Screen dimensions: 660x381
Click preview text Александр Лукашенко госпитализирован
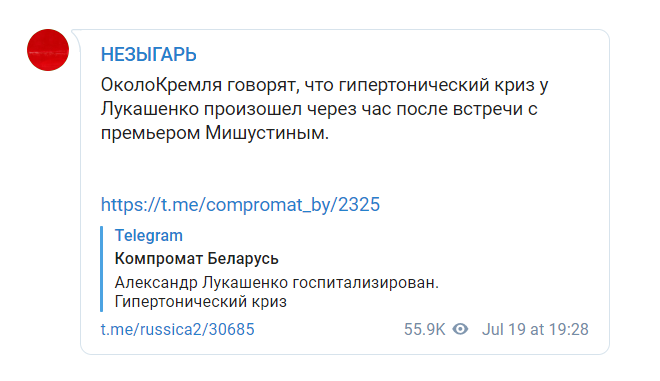pyautogui.click(x=277, y=282)
